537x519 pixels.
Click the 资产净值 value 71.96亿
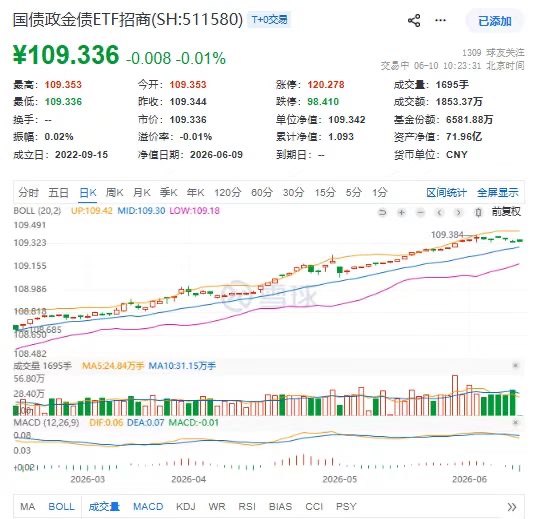click(x=464, y=137)
